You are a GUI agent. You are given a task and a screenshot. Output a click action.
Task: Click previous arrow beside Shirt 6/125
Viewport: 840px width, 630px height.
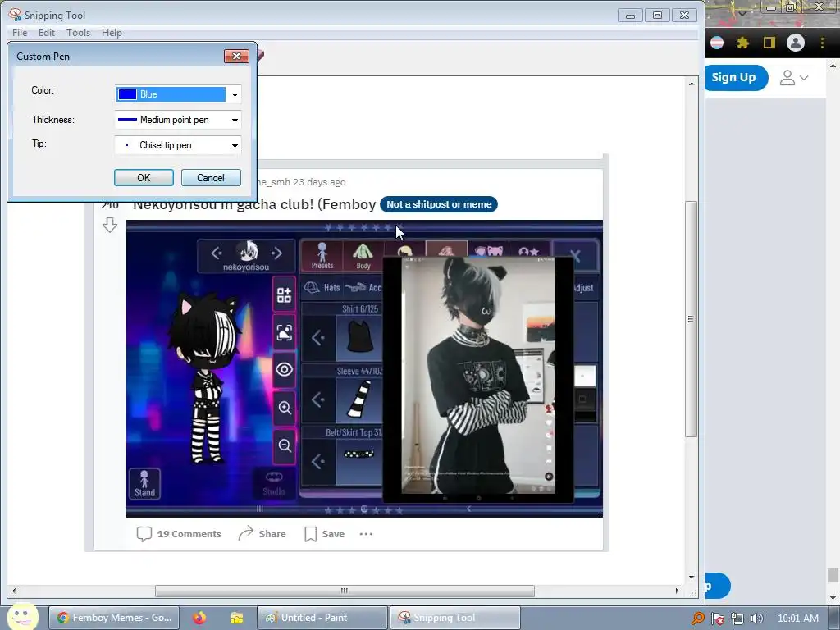[x=318, y=338]
